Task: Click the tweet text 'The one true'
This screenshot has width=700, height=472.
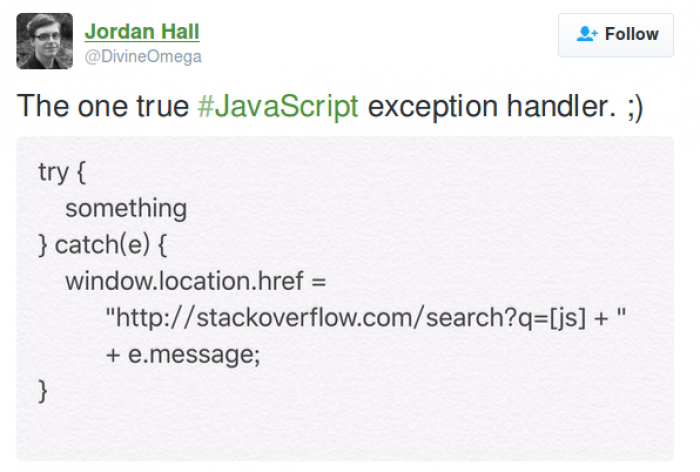Action: click(x=103, y=106)
